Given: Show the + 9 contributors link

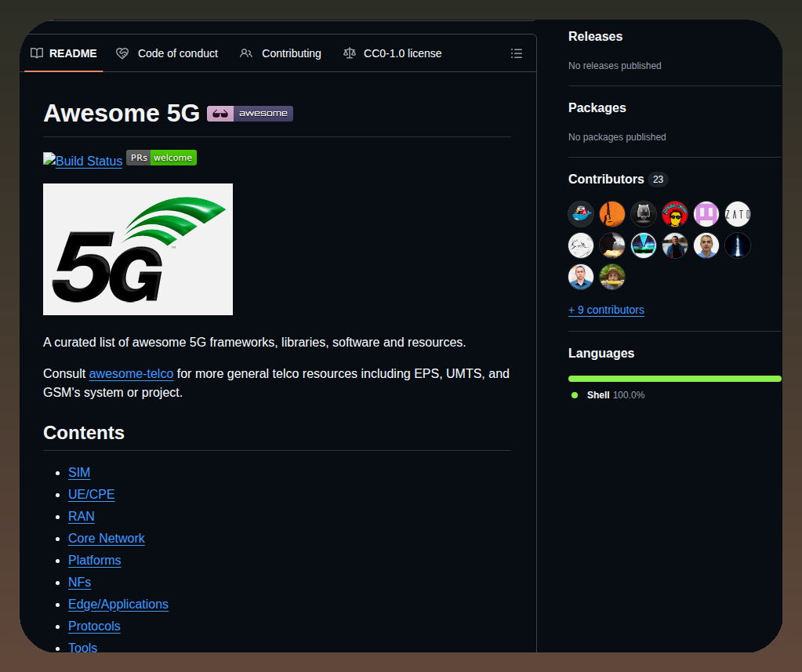Looking at the screenshot, I should tap(606, 310).
